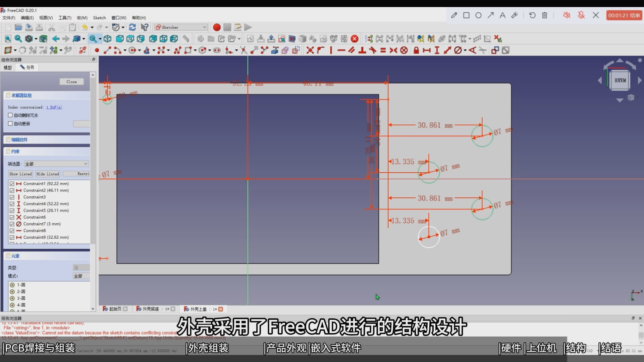This screenshot has width=644, height=362.
Task: Apply perpendicular constraint tool
Action: [362, 50]
